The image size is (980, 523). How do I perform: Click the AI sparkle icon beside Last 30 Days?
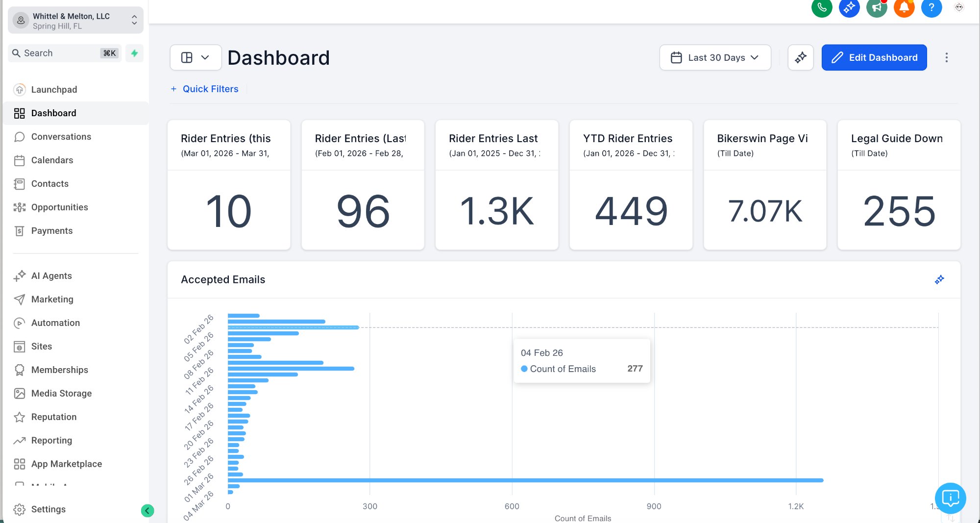tap(801, 57)
